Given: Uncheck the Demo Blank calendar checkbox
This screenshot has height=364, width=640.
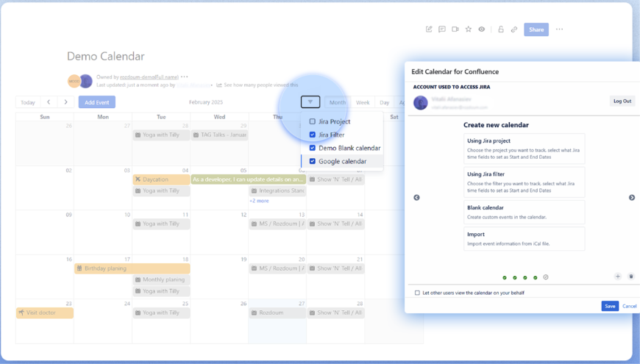Looking at the screenshot, I should [312, 148].
